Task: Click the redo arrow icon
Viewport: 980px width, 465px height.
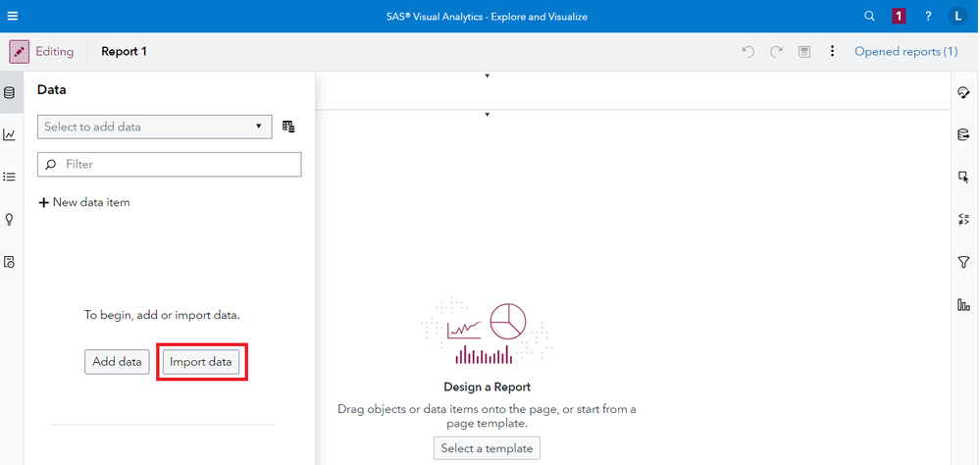Action: [x=776, y=52]
